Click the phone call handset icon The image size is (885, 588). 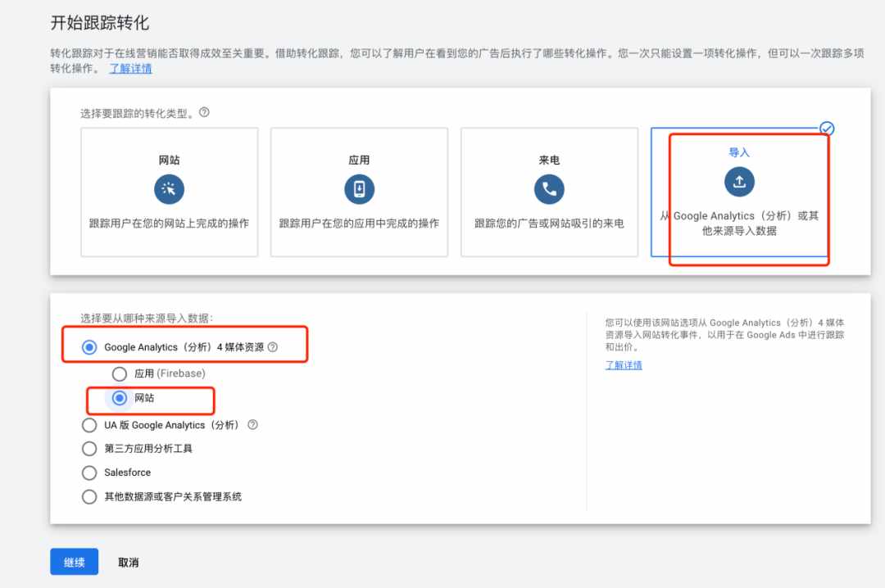[549, 189]
